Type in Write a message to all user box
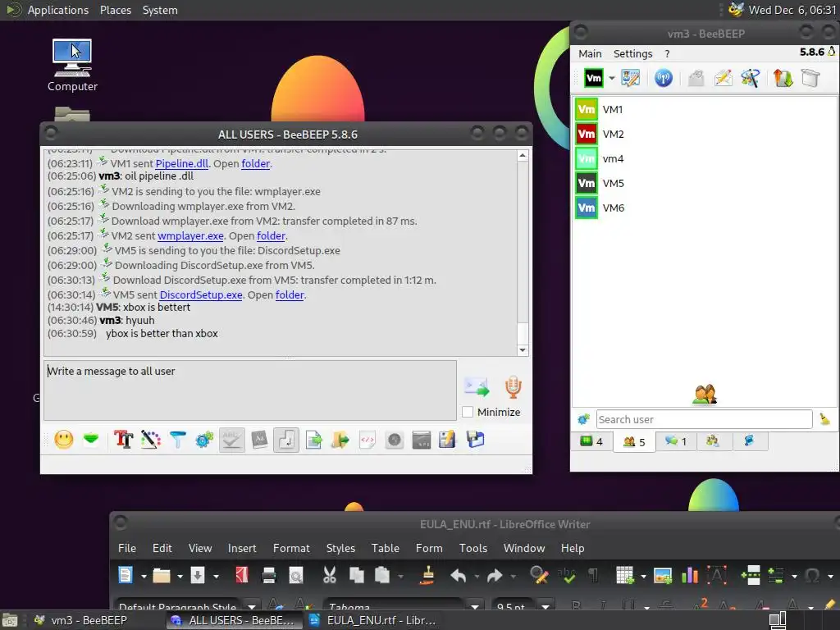This screenshot has width=840, height=630. pos(250,390)
